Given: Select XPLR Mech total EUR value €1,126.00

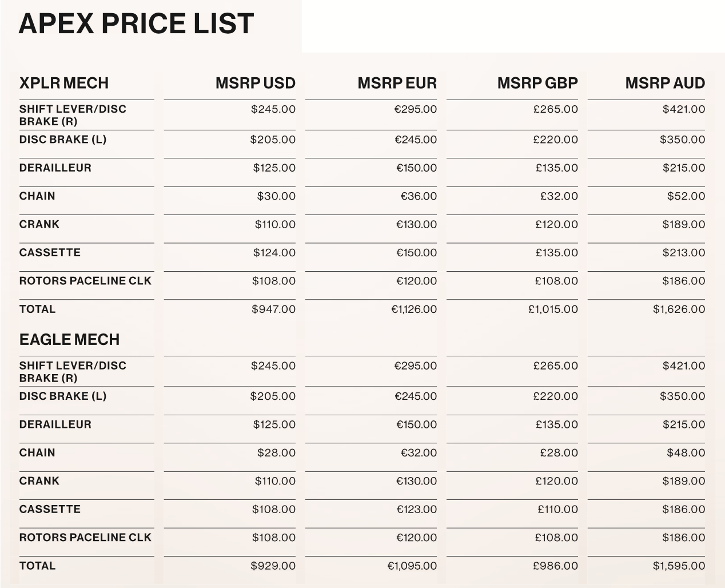Looking at the screenshot, I should [x=413, y=309].
